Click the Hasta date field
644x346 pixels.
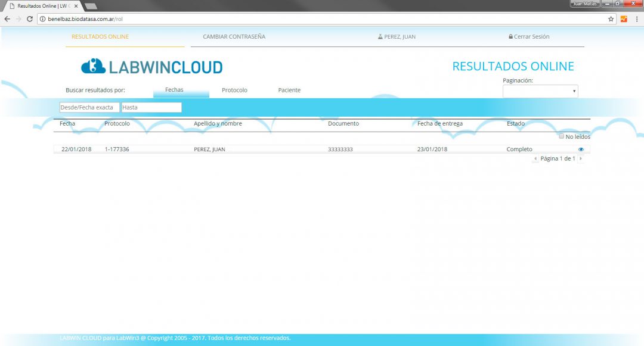click(151, 108)
